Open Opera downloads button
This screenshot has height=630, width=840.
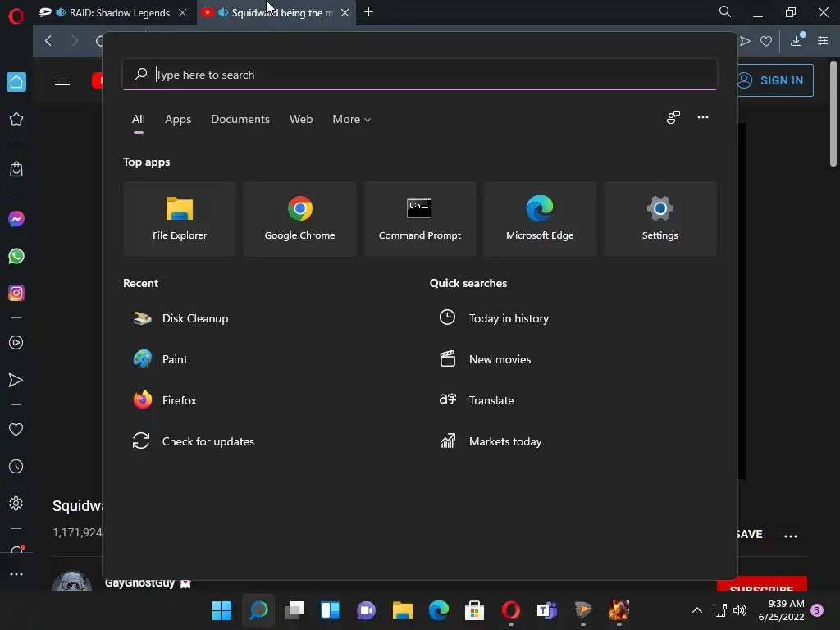pyautogui.click(x=797, y=41)
